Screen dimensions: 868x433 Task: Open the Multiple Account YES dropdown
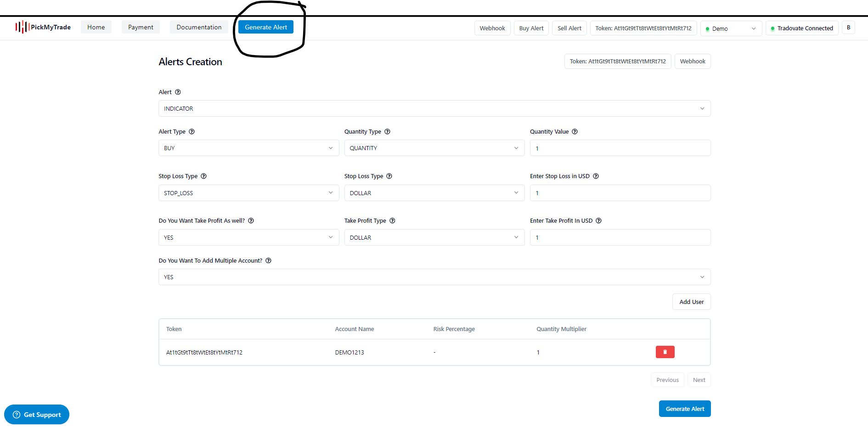(434, 277)
